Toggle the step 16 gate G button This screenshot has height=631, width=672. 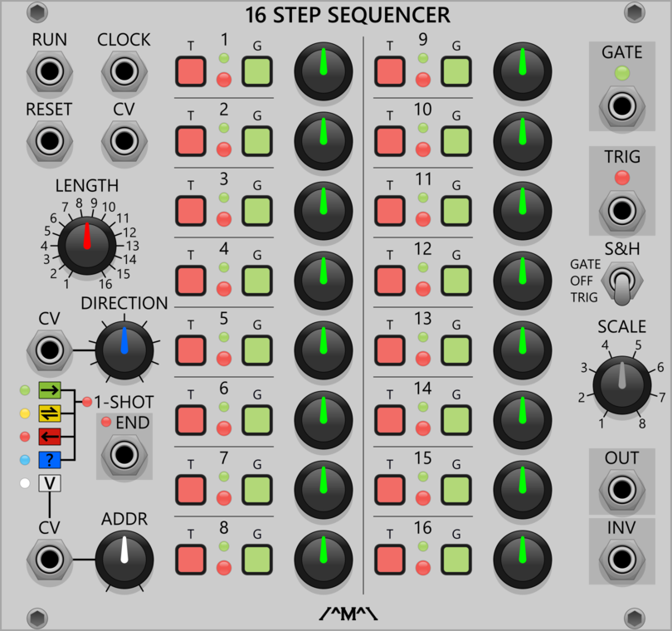pyautogui.click(x=456, y=560)
